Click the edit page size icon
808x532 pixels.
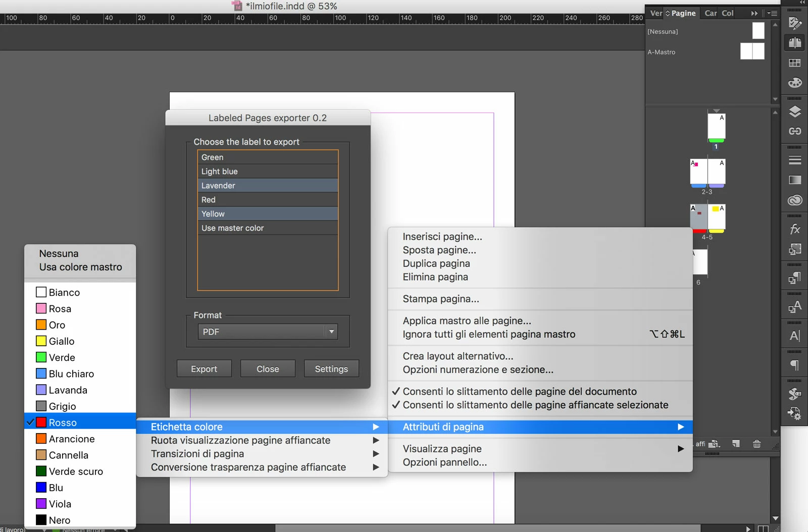tap(714, 444)
